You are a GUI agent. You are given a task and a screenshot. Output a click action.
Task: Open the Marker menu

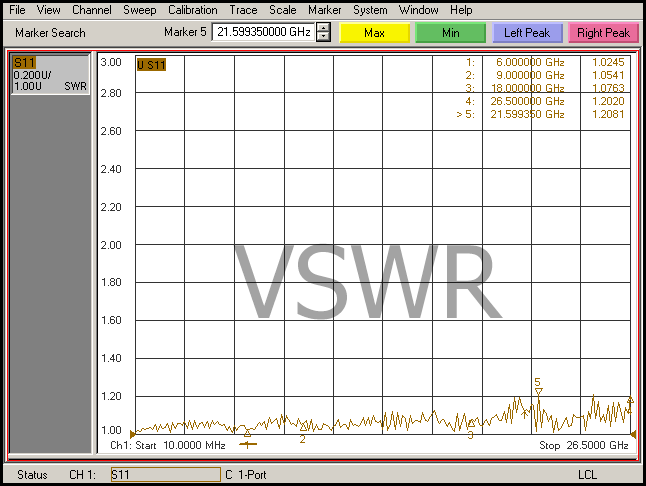point(324,10)
